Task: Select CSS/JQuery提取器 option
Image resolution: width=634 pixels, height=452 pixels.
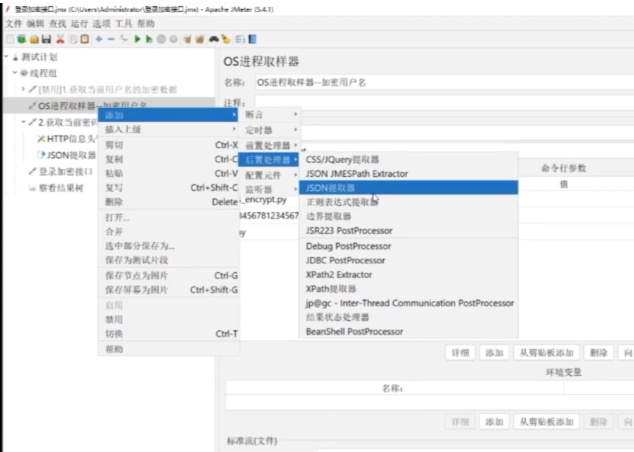Action: pos(408,159)
